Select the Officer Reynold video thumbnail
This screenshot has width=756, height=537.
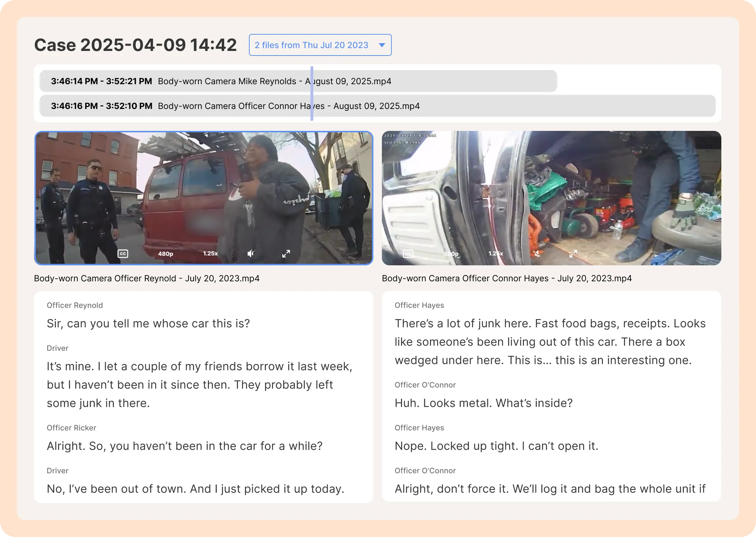pos(204,198)
